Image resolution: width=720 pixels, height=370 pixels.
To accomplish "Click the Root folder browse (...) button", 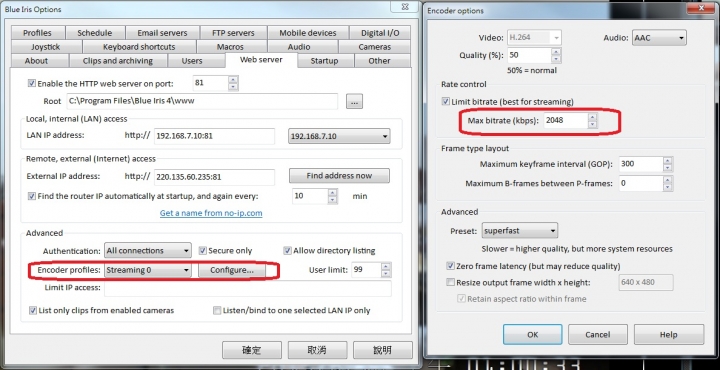I will [354, 101].
